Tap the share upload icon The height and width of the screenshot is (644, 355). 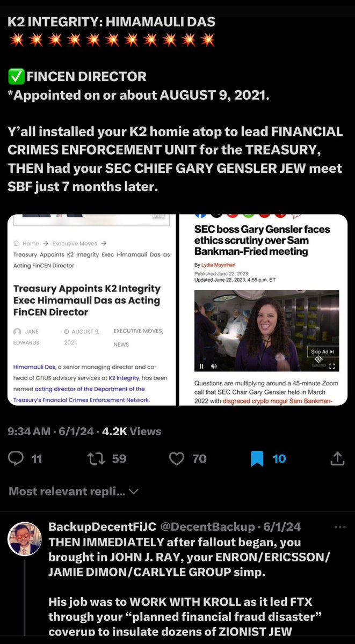[337, 458]
